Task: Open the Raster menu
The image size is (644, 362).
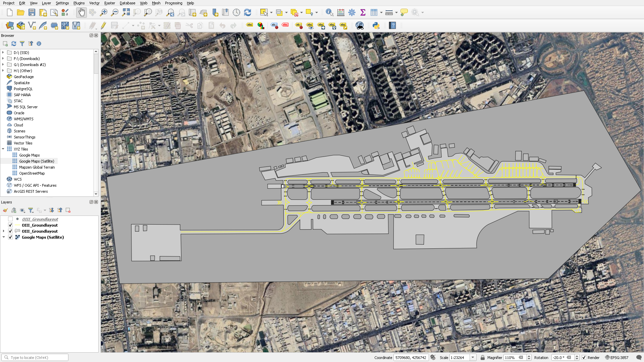Action: (110, 3)
